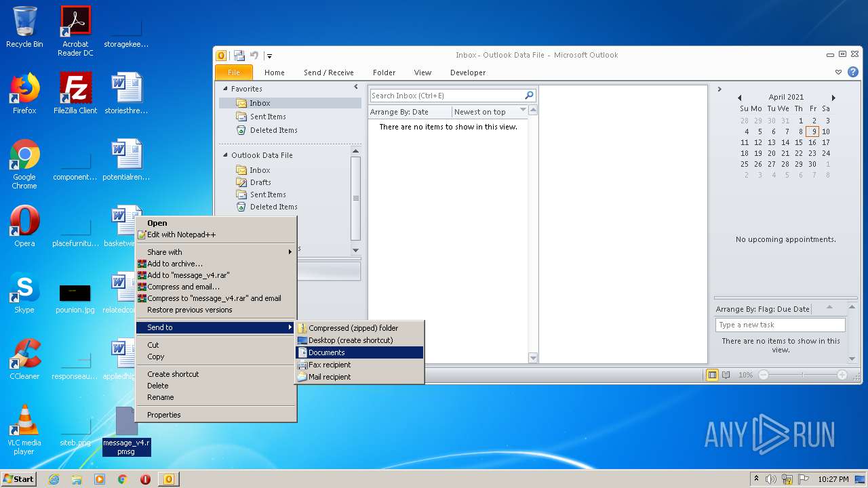Go to previous month in calendar
The height and width of the screenshot is (488, 868).
(x=740, y=98)
